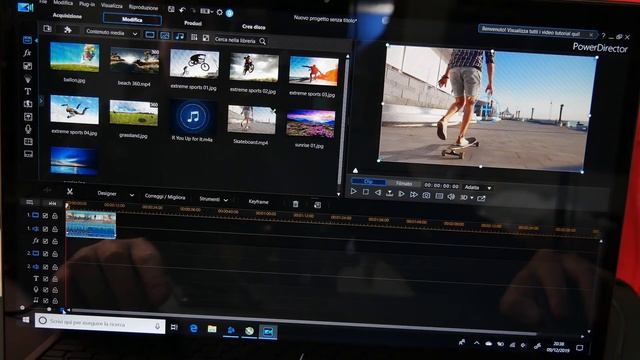Viewport: 640px width, 360px height.
Task: Toggle enable checkbox for title track
Action: click(45, 279)
